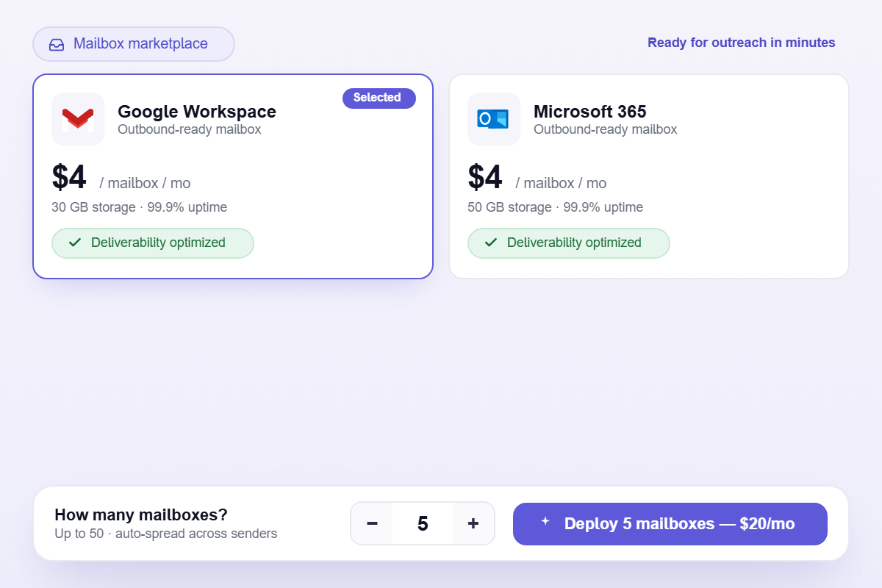Click the Outlook logo icon

pos(493,119)
